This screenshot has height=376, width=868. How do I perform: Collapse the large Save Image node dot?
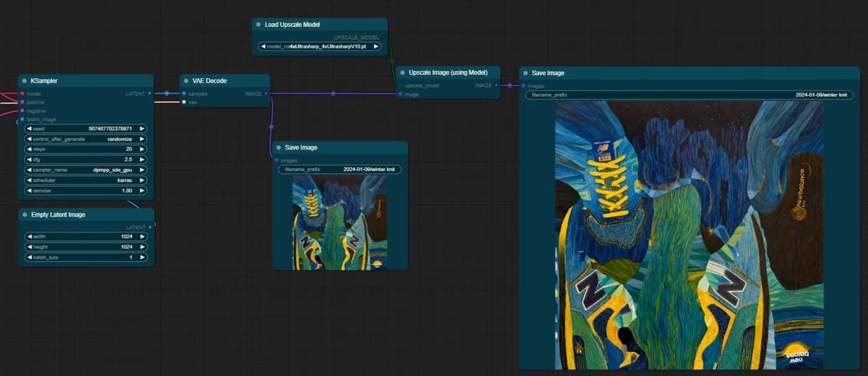coord(525,73)
